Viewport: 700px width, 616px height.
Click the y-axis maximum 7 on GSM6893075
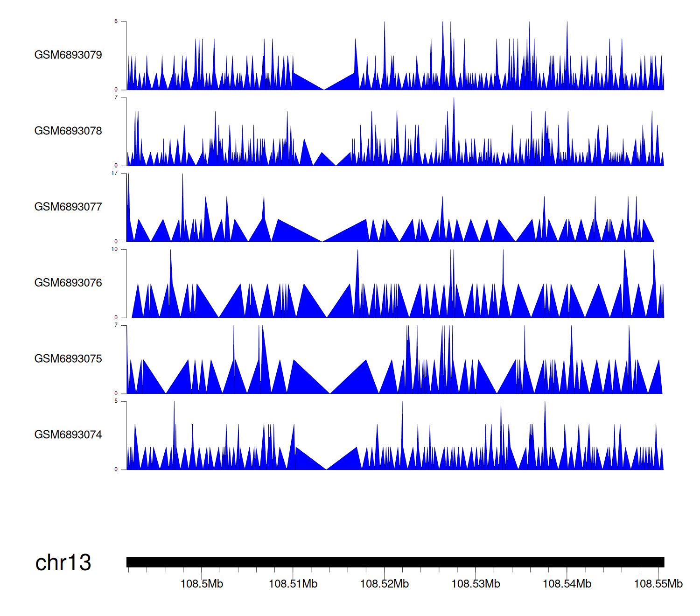116,325
